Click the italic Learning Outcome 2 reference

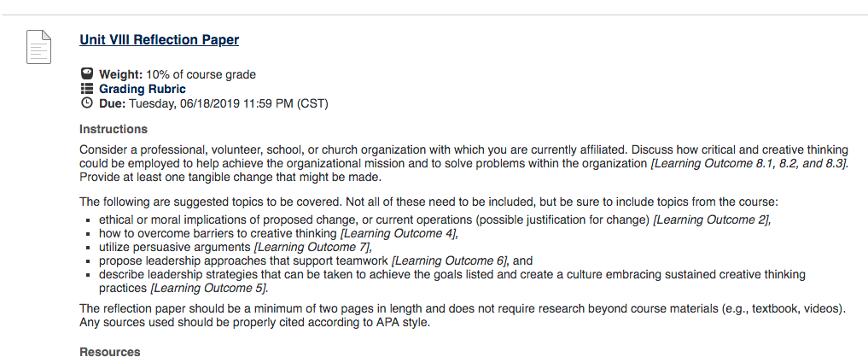713,220
